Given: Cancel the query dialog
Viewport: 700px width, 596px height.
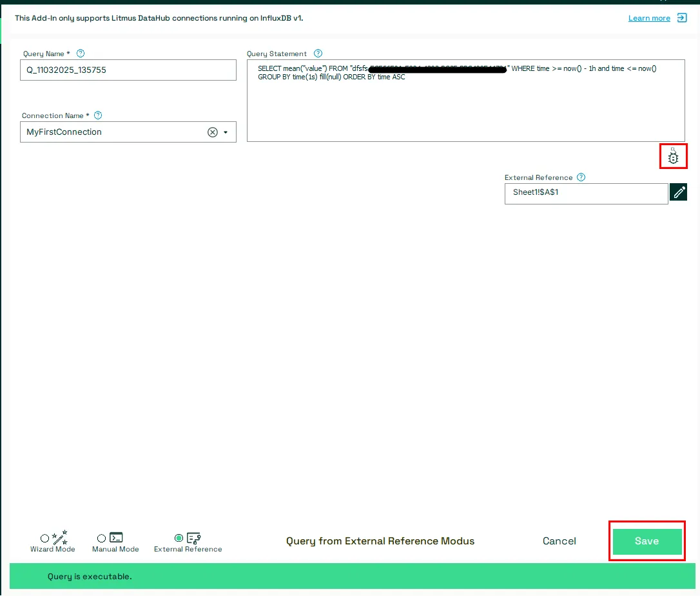Looking at the screenshot, I should coord(559,541).
